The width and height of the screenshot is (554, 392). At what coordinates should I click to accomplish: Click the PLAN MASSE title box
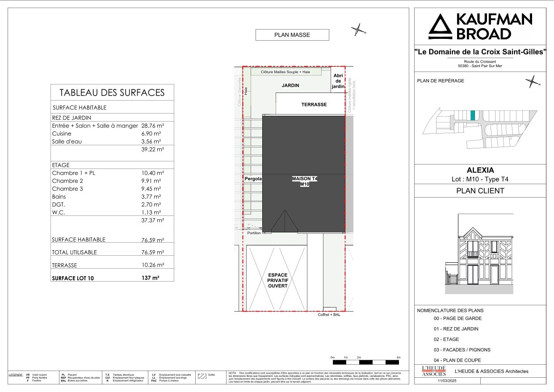[292, 34]
